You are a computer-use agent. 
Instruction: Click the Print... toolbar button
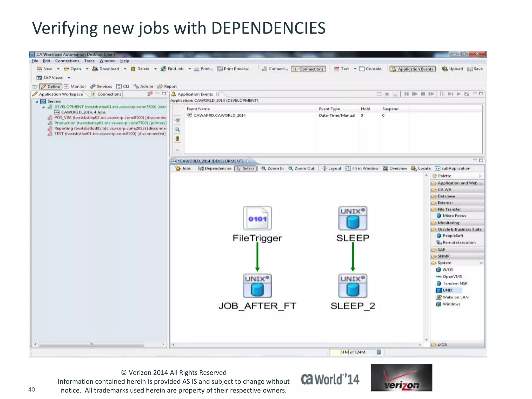pyautogui.click(x=204, y=69)
